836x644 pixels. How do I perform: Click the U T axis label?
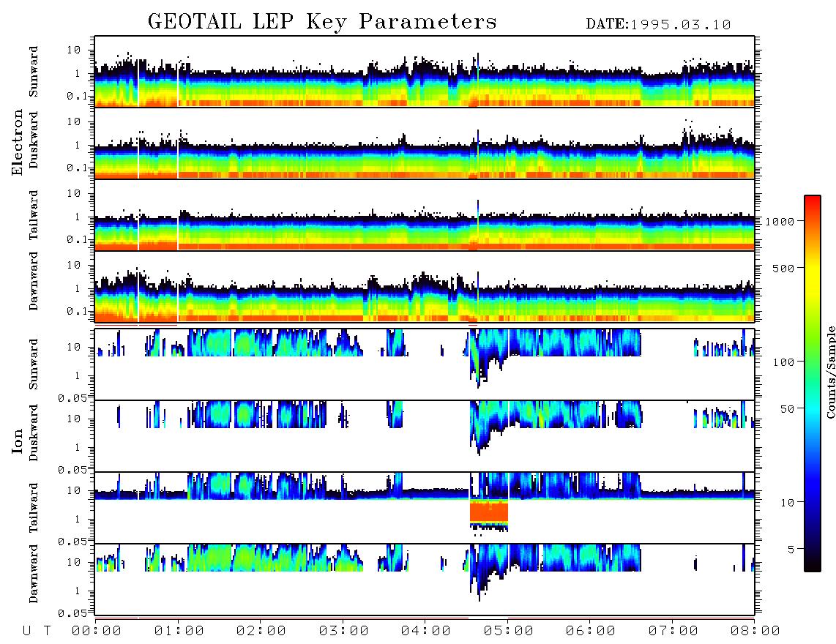[37, 632]
